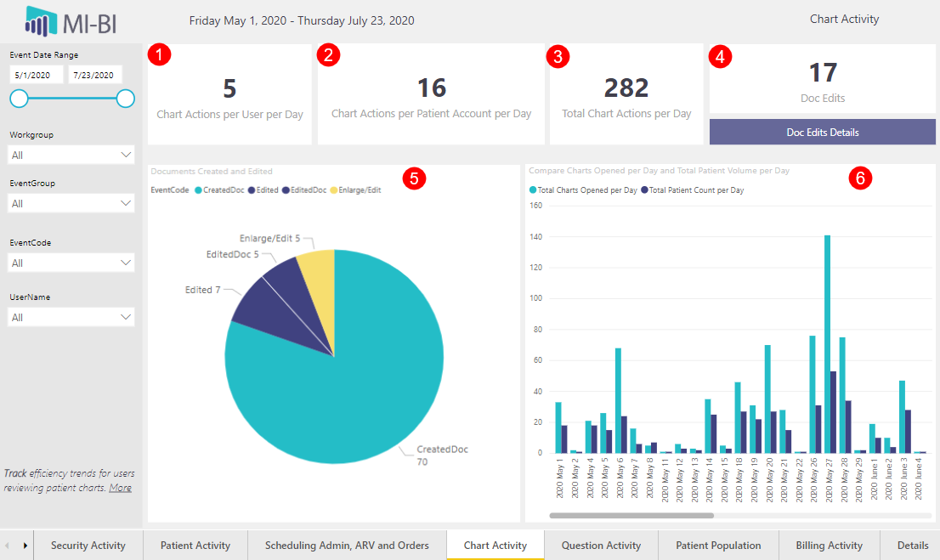Click the next tab page arrow
940x560 pixels.
coord(25,546)
